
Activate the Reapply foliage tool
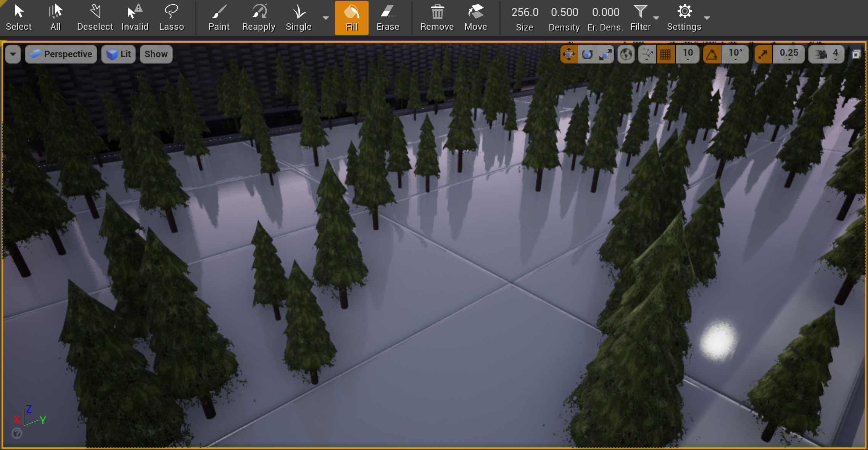(x=258, y=17)
